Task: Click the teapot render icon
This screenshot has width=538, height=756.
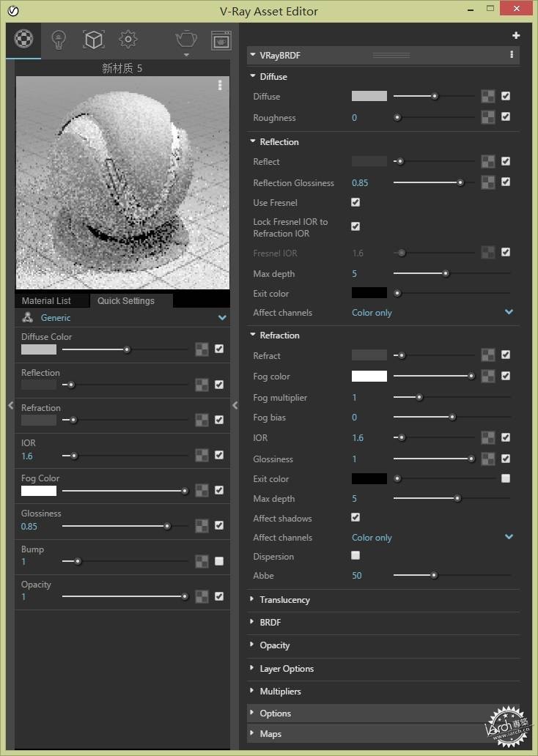Action: [186, 40]
